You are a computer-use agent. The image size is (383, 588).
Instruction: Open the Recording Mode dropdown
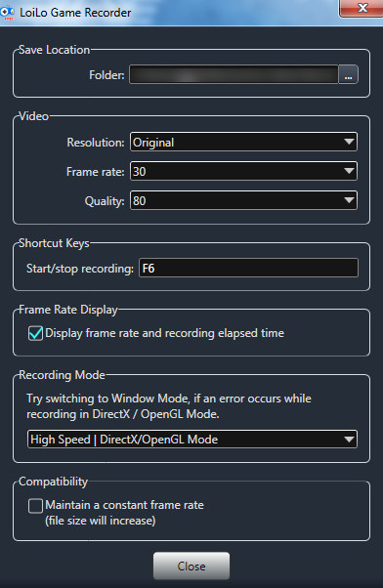(x=192, y=439)
